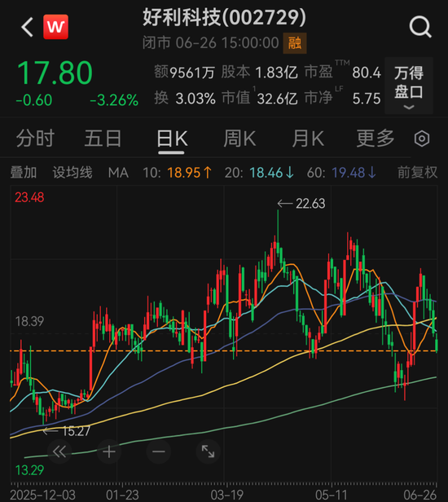The width and height of the screenshot is (448, 502).
Task: Tap the 18.39 mid axis price
Action: 29,321
